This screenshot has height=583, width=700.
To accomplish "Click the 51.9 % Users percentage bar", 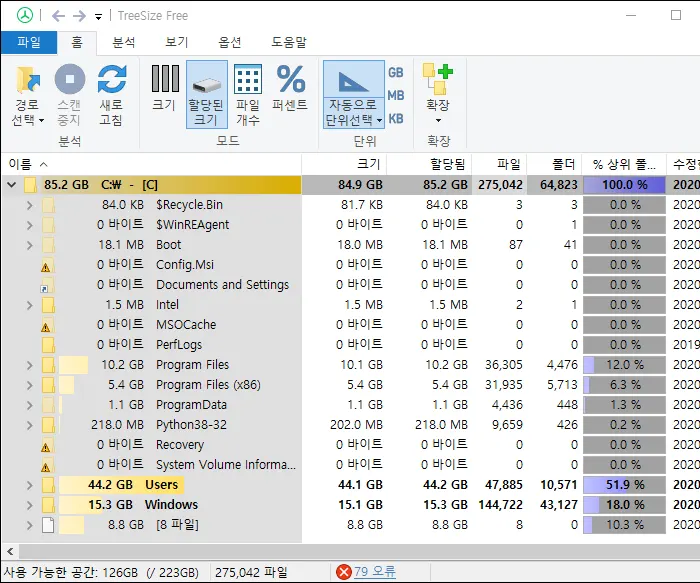I will [624, 485].
